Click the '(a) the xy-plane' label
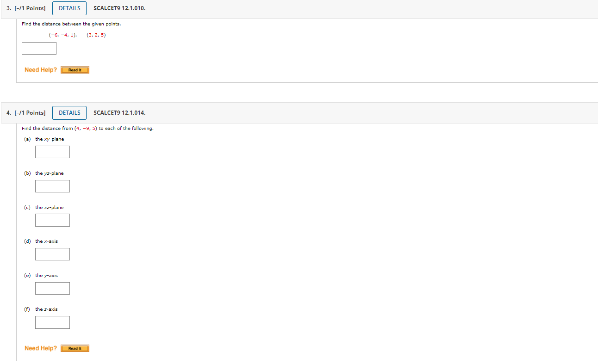Image resolution: width=598 pixels, height=364 pixels. click(x=44, y=139)
